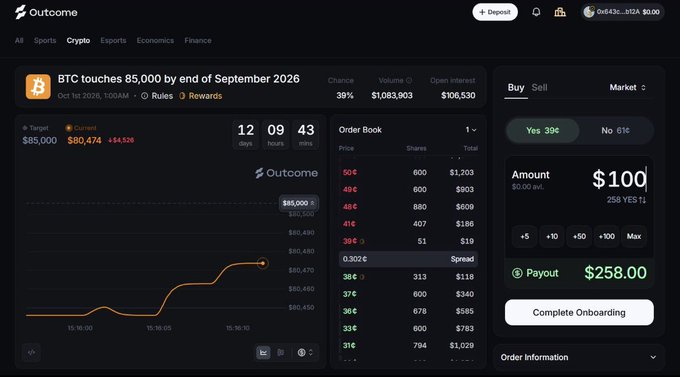Click the Rewards coin icon

(182, 96)
